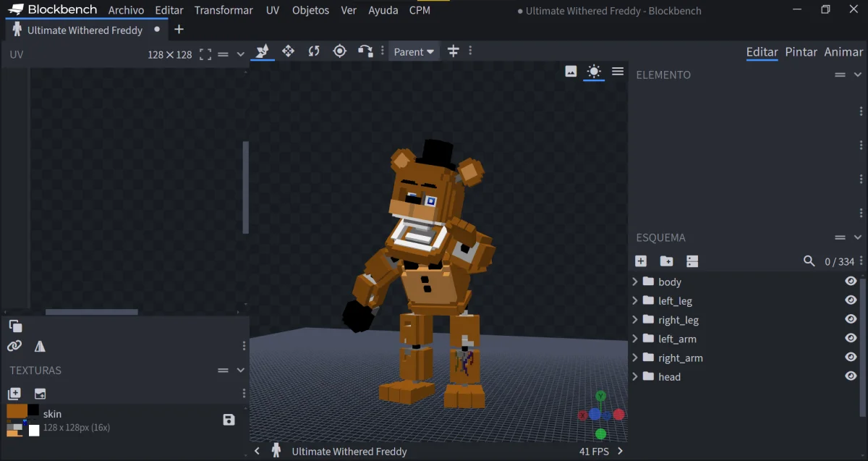Viewport: 868px width, 461px height.
Task: Open the viewport hamburger menu
Action: click(618, 71)
